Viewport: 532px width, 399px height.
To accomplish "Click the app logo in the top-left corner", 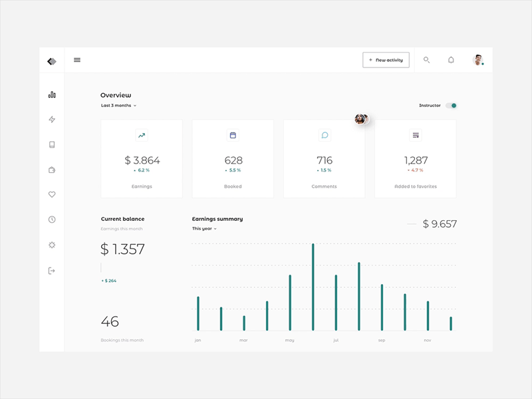I will 52,60.
